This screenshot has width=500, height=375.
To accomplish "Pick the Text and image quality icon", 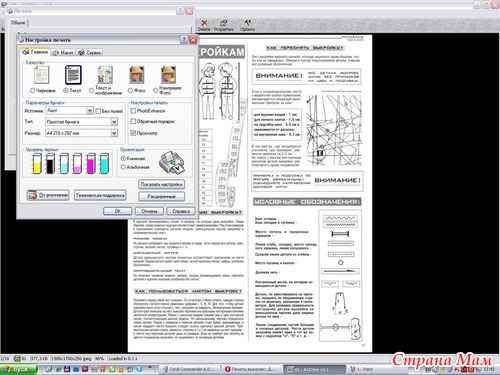I will pyautogui.click(x=105, y=75).
